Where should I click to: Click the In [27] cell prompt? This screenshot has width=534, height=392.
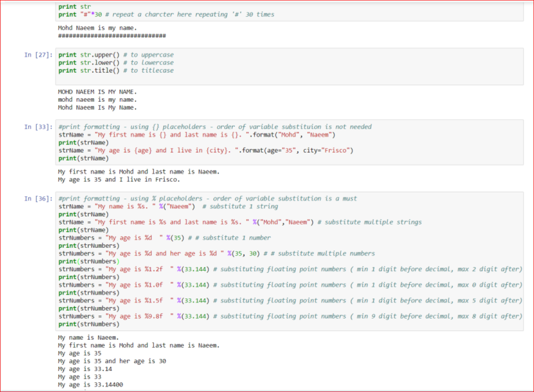click(x=38, y=55)
